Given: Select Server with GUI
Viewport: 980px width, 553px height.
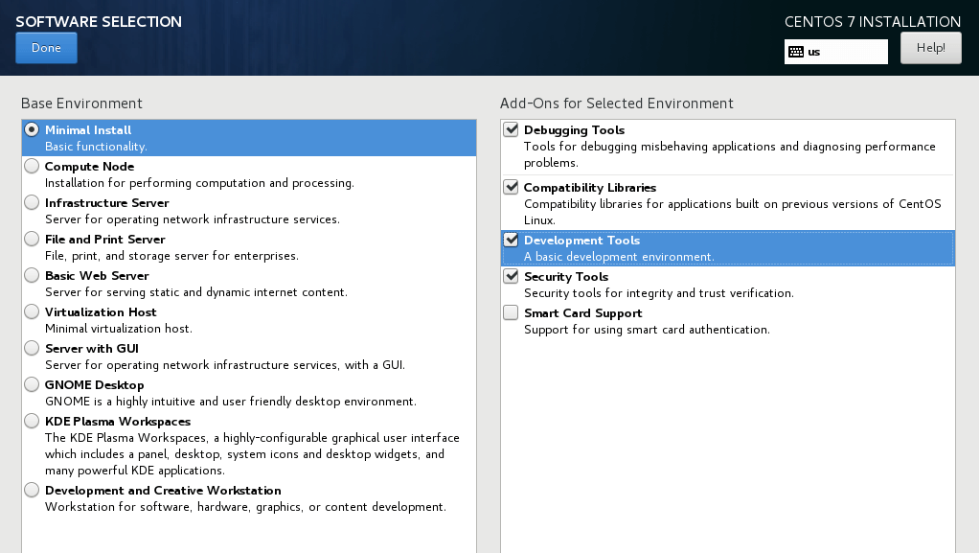Looking at the screenshot, I should 33,348.
